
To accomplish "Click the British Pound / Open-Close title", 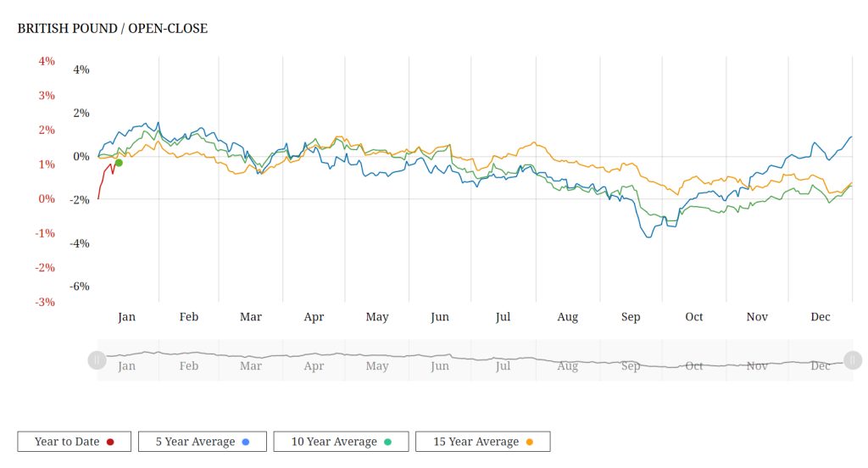I will point(113,28).
